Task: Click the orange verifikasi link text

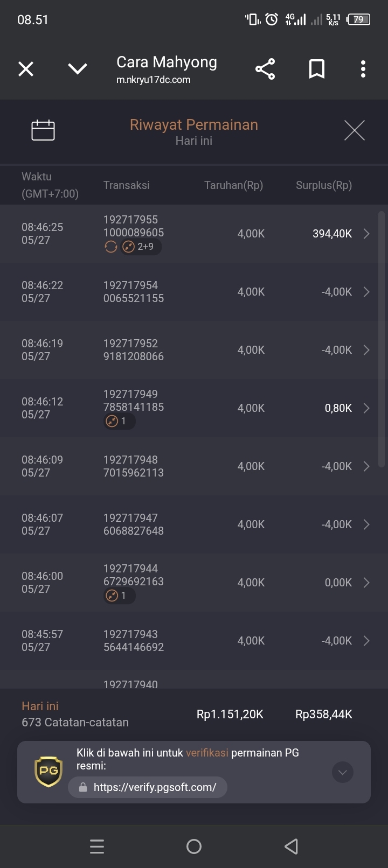Action: 207,753
